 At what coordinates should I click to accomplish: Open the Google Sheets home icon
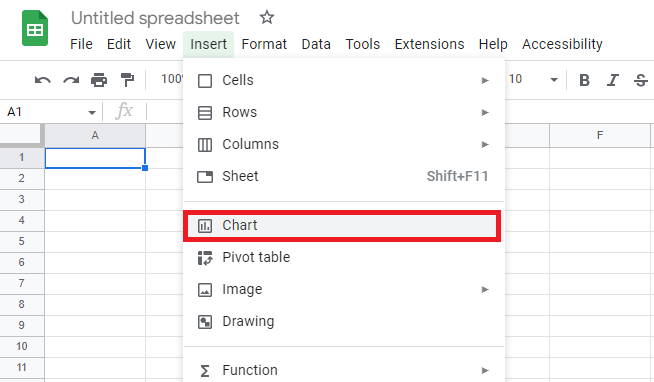(x=35, y=28)
